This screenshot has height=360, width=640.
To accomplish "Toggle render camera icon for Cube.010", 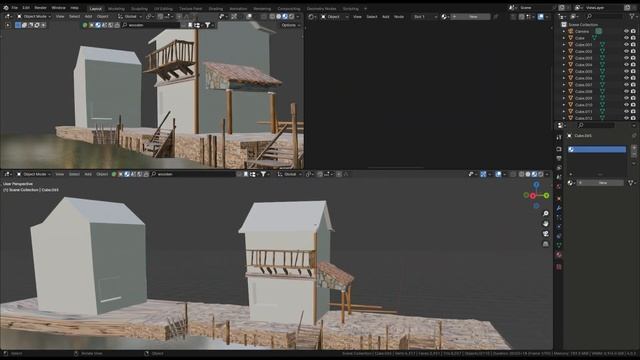I will [633, 105].
